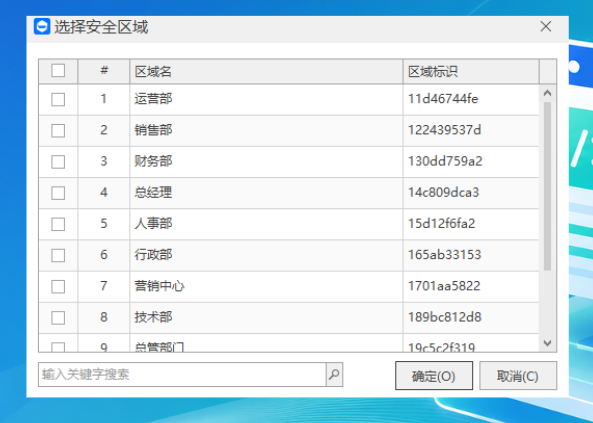Image resolution: width=593 pixels, height=423 pixels.
Task: Click identifier 189bc812d8
Action: (444, 317)
